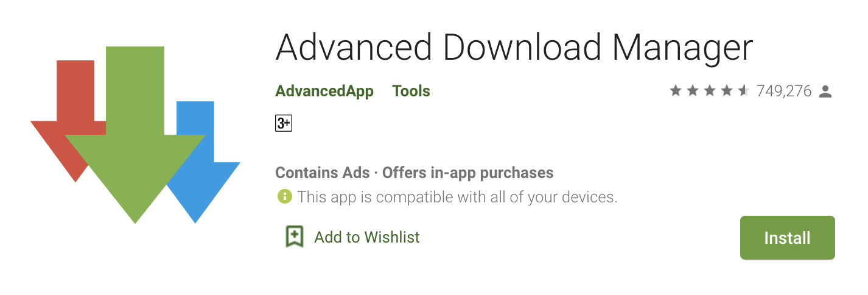Click the third rating star

click(710, 91)
